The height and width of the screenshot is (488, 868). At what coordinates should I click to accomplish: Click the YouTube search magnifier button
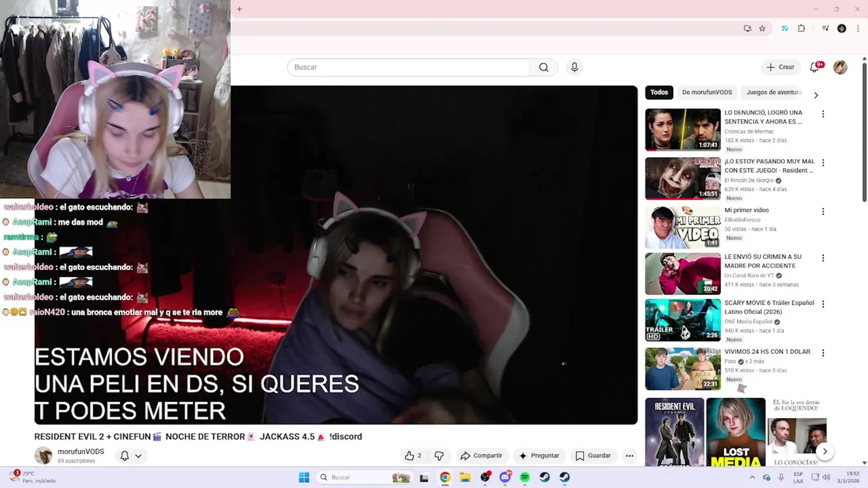(543, 67)
